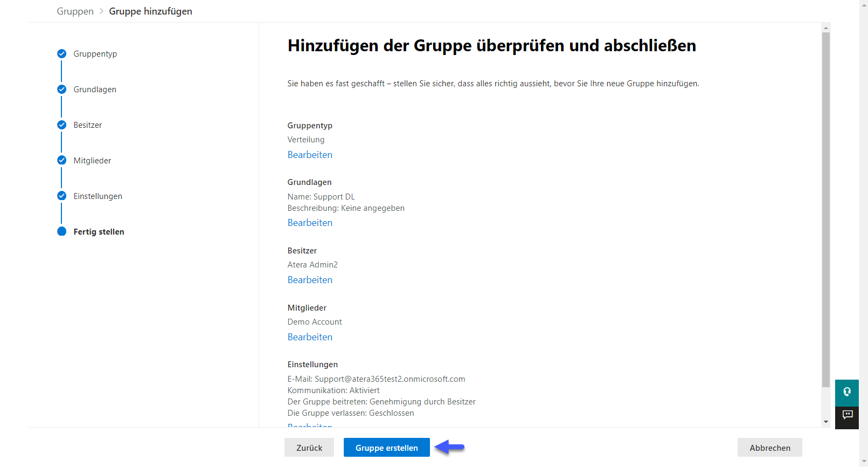Image resolution: width=868 pixels, height=467 pixels.
Task: Click the Gruppentyp step checkmark icon
Action: point(62,54)
